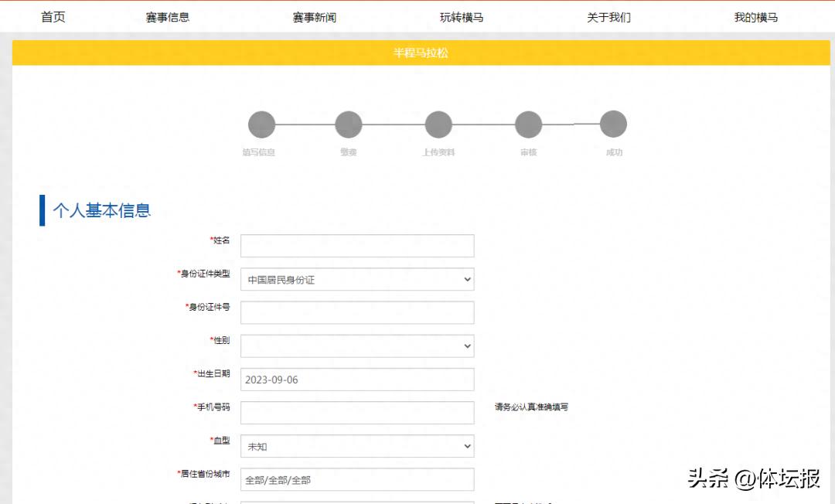Go to 首页 in the navigation bar
835x504 pixels.
coord(53,17)
